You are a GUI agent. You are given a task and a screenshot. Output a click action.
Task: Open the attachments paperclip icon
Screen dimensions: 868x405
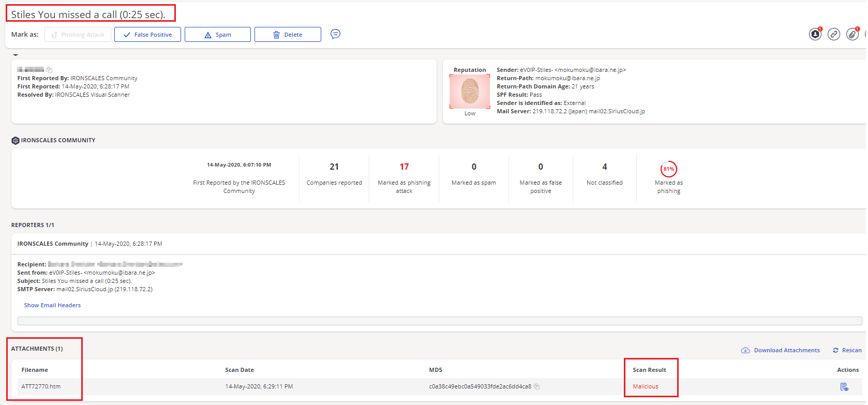click(852, 34)
